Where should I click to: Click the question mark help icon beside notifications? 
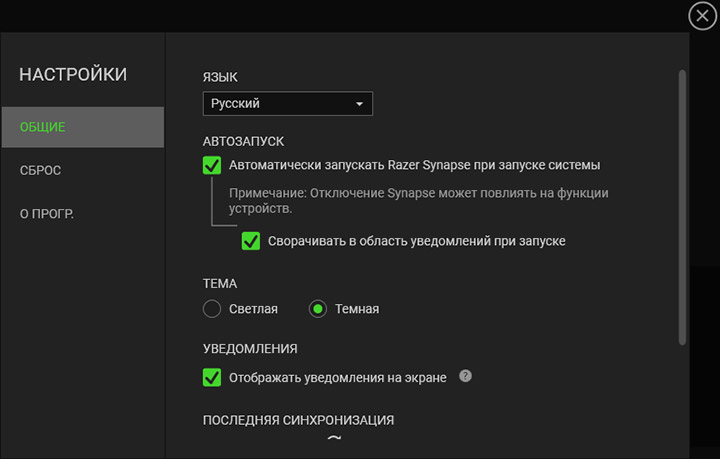coord(465,377)
